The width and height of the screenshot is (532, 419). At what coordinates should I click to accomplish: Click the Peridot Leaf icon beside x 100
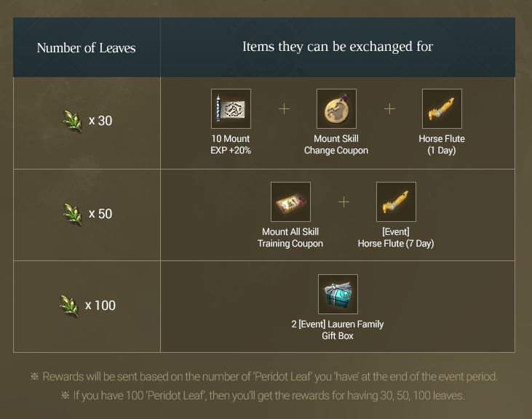pyautogui.click(x=69, y=306)
